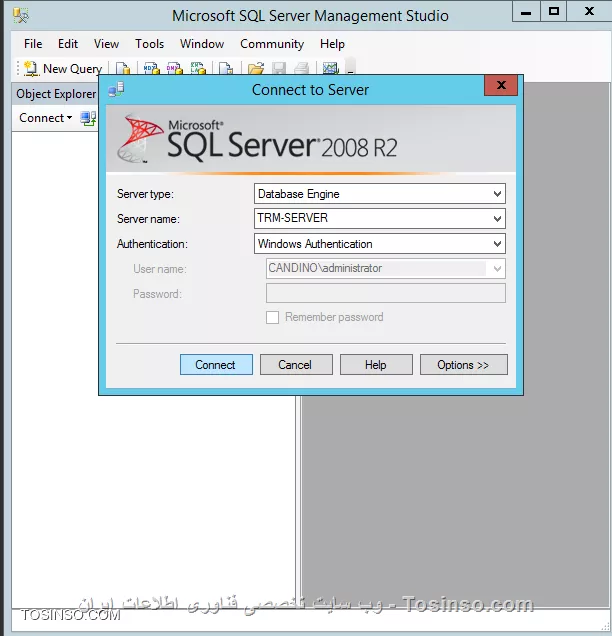Click the Options >> button
This screenshot has height=636, width=612.
pos(464,365)
